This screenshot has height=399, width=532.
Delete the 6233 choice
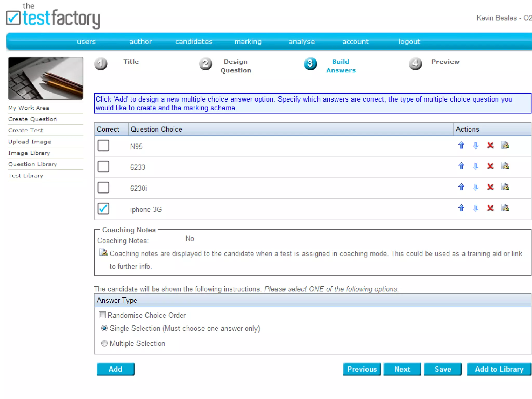click(490, 166)
